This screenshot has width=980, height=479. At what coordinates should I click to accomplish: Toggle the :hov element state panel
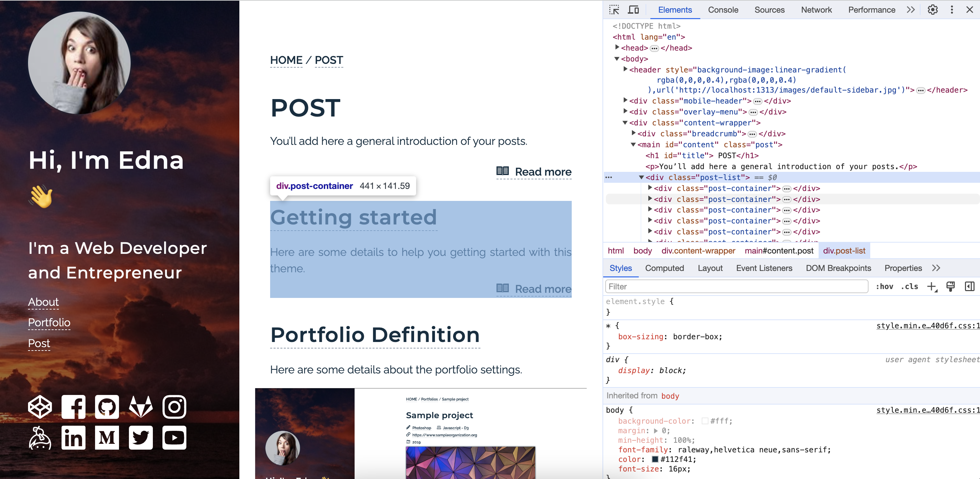point(884,287)
